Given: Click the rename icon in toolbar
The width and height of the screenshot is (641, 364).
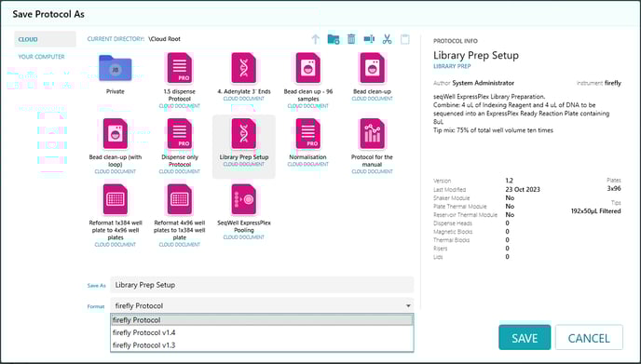Looking at the screenshot, I should click(369, 39).
